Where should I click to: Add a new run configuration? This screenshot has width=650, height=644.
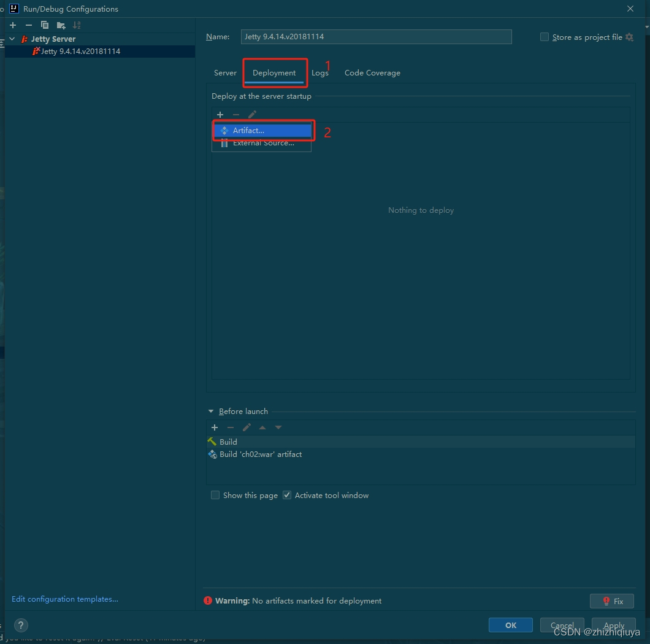point(12,25)
